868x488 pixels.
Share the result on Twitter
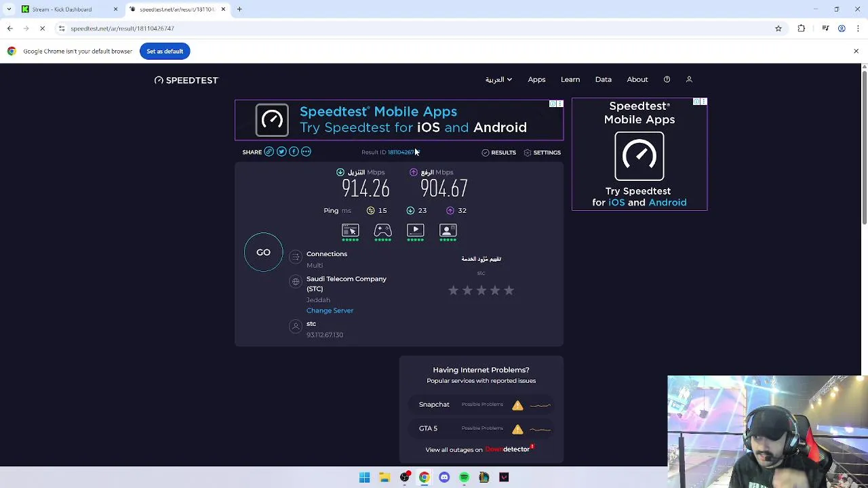281,152
